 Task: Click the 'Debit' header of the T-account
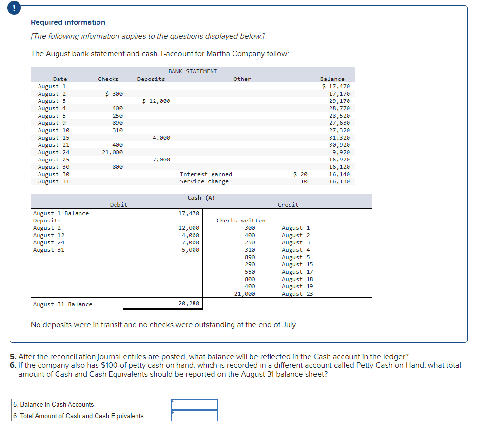click(x=118, y=205)
